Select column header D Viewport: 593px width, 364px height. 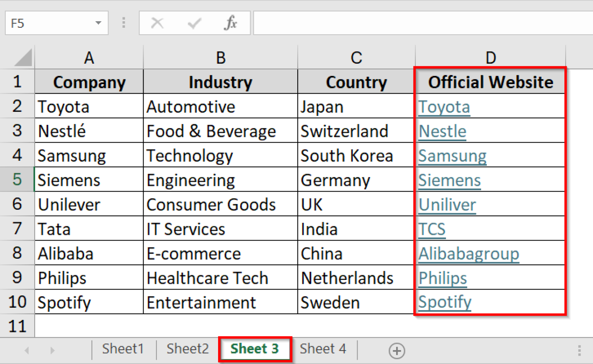490,57
